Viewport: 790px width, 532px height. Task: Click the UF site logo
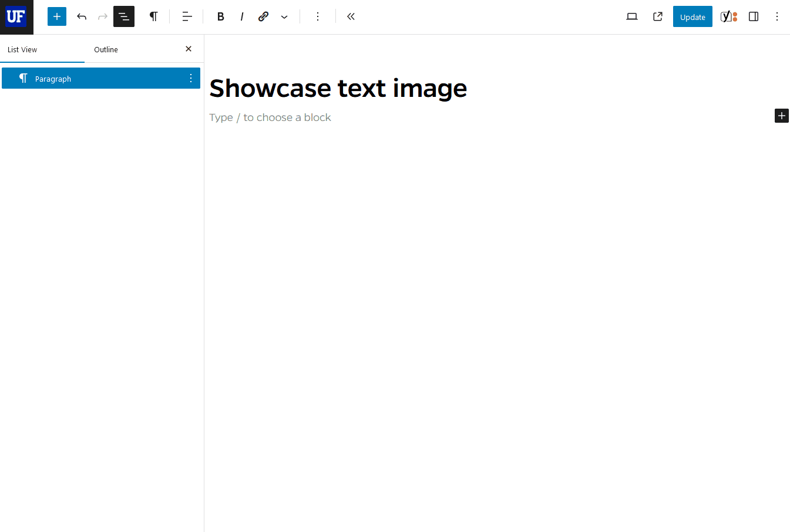tap(16, 16)
